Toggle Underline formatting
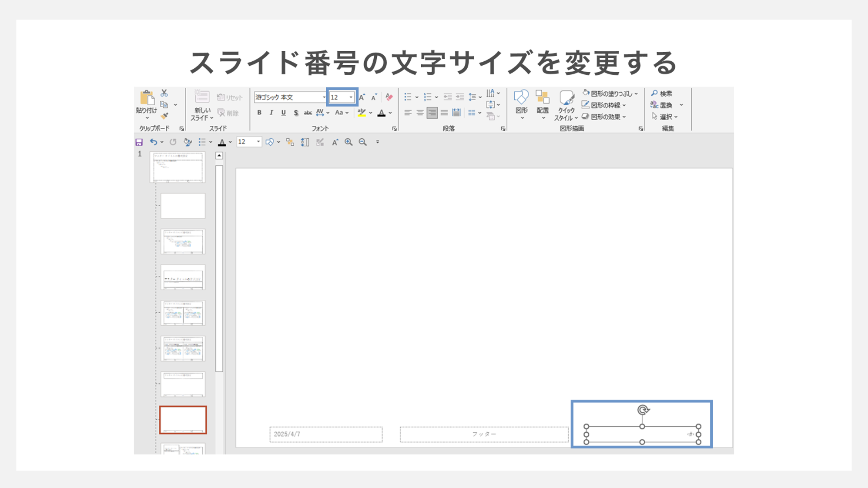The height and width of the screenshot is (488, 868). tap(283, 113)
